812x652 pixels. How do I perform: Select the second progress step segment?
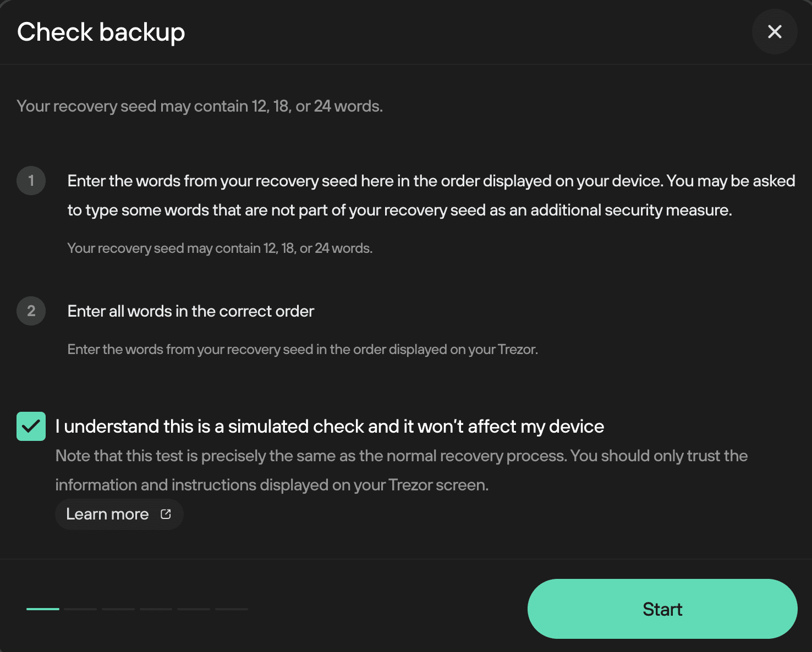tap(81, 609)
